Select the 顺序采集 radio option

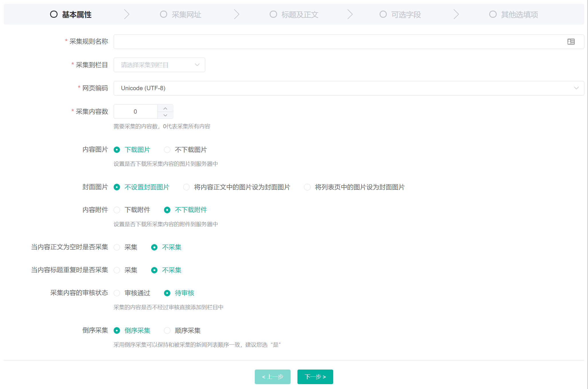click(167, 331)
